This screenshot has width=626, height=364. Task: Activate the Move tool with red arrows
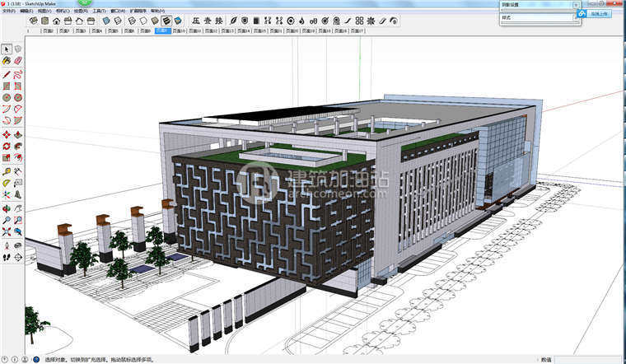point(7,135)
